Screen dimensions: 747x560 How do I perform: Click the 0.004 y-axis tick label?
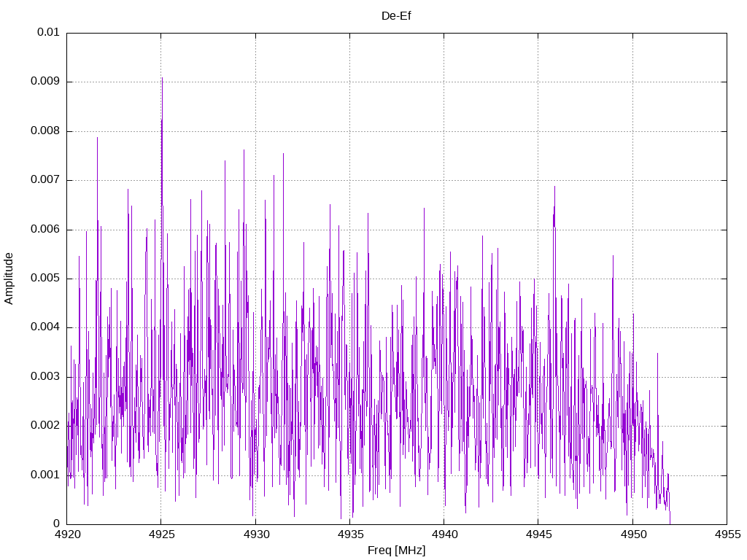tap(45, 327)
